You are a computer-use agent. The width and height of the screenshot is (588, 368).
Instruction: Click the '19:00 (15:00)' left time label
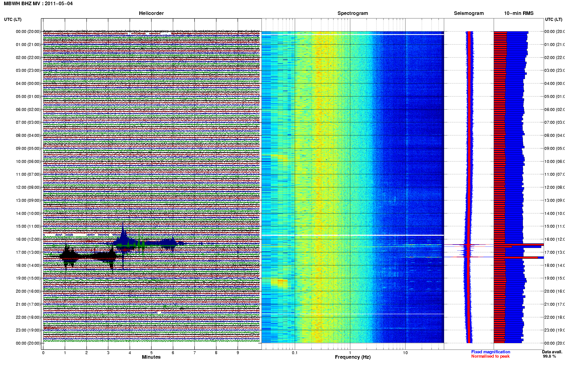click(28, 278)
